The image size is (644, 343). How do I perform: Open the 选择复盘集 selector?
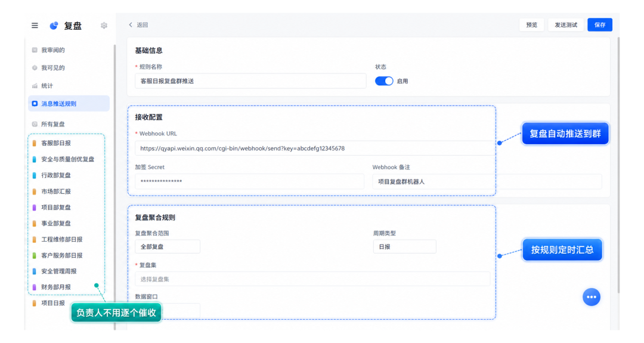coord(312,279)
